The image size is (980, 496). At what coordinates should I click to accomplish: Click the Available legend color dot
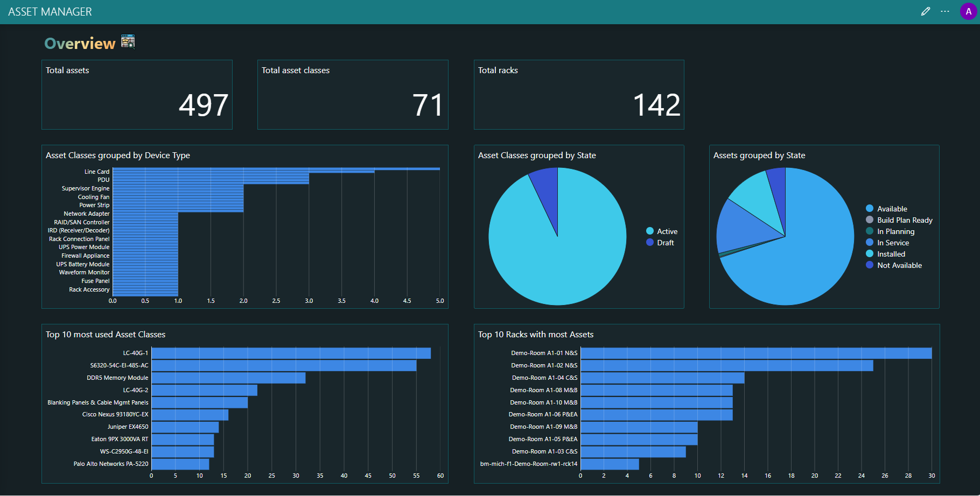click(x=869, y=209)
